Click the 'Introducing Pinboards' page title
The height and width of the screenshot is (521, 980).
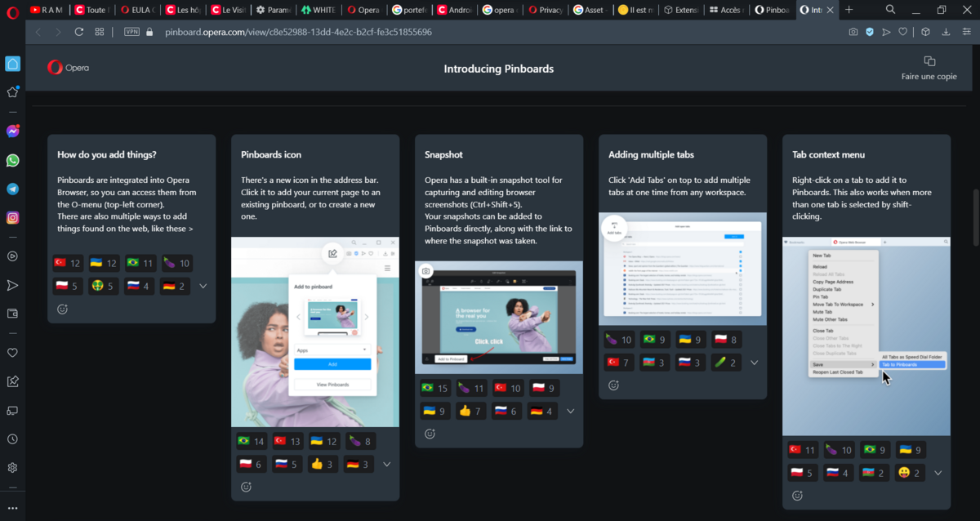[x=499, y=69]
